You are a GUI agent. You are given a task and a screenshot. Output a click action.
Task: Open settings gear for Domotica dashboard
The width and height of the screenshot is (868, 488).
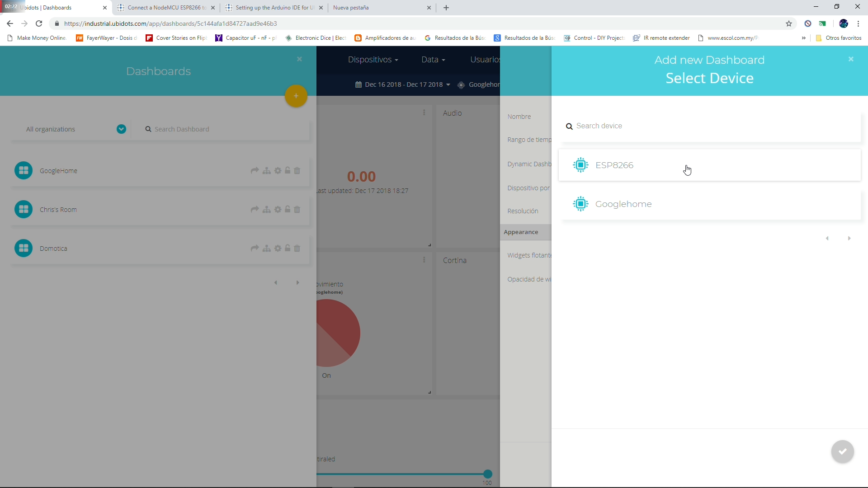click(x=278, y=249)
